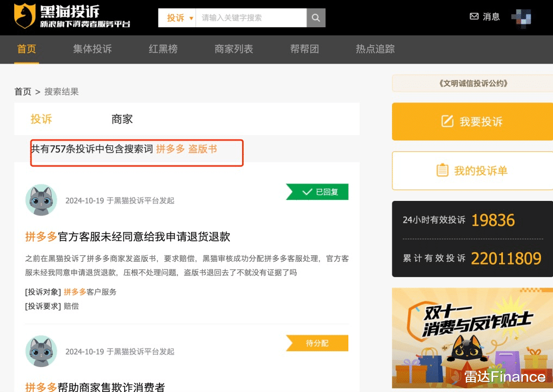Click the 已回复 status badge
The height and width of the screenshot is (392, 553).
point(317,192)
